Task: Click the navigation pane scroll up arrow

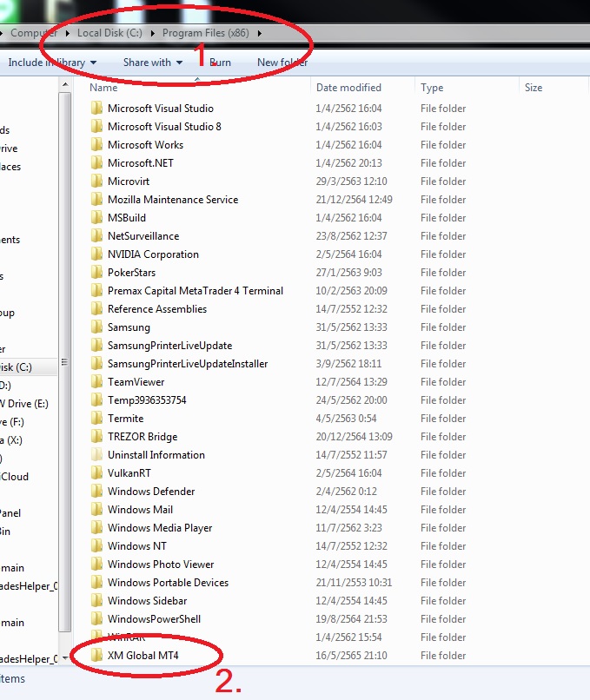Action: point(65,84)
